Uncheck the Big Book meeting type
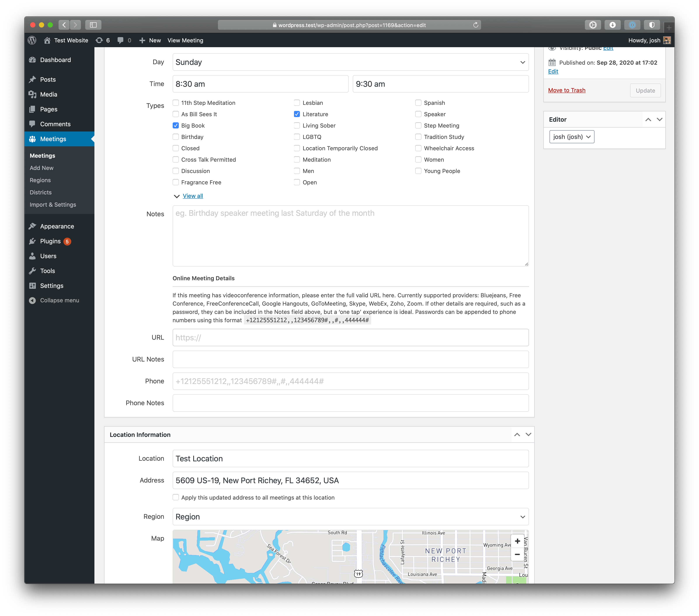 click(176, 125)
